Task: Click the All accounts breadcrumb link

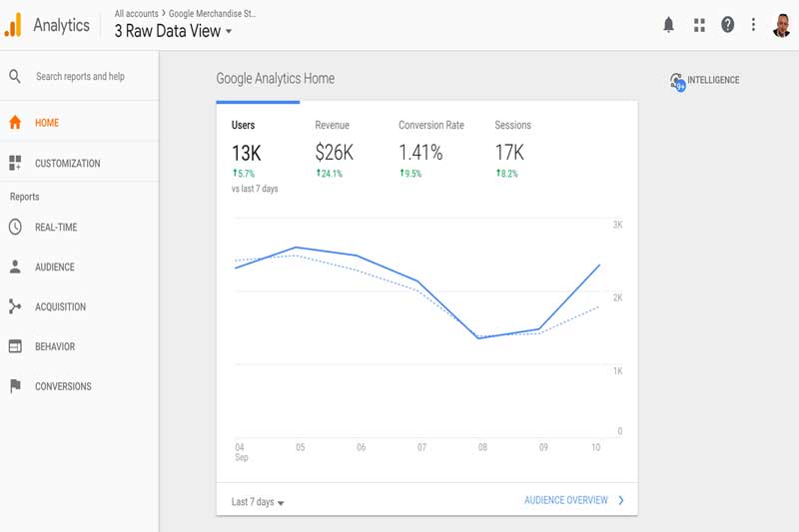Action: (x=136, y=14)
